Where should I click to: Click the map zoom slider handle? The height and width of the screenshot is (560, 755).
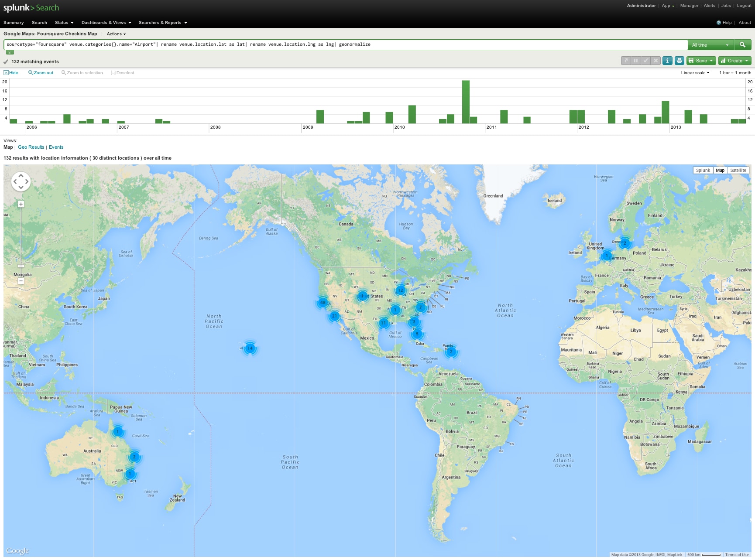(21, 266)
